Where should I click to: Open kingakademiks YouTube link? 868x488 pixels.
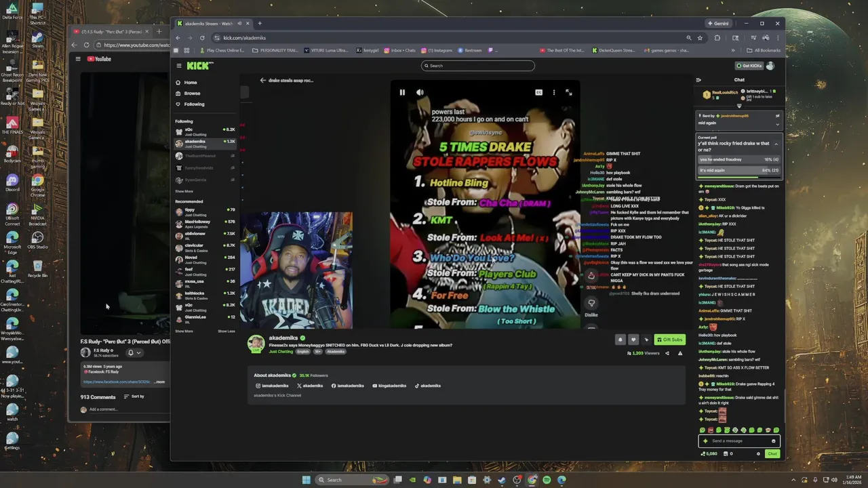[389, 386]
